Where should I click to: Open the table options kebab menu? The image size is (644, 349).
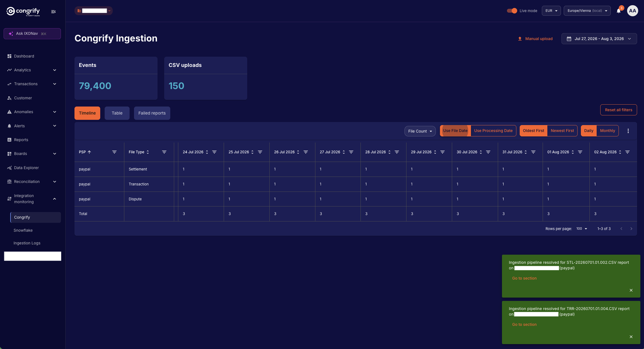pyautogui.click(x=628, y=131)
